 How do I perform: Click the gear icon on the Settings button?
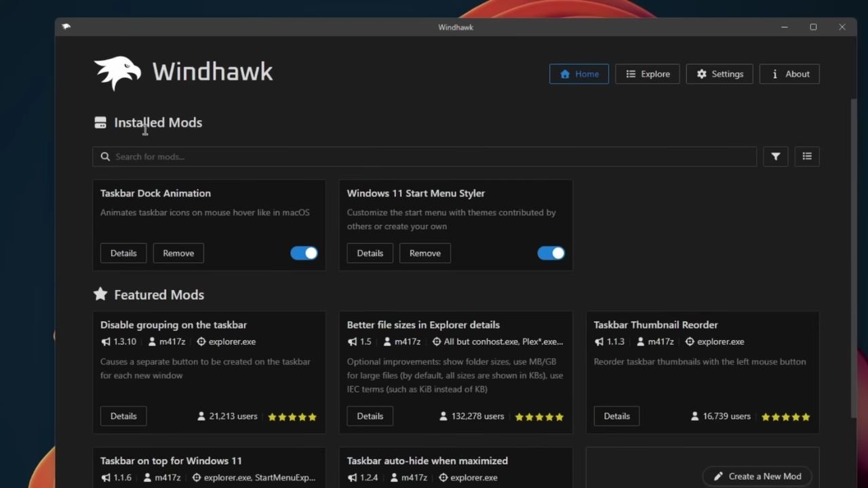click(x=701, y=74)
